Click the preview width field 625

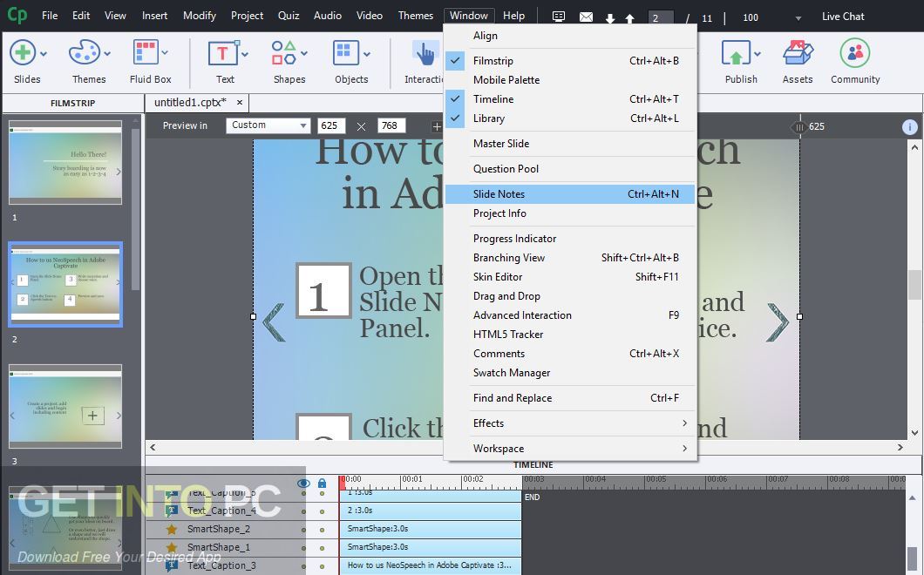[331, 125]
